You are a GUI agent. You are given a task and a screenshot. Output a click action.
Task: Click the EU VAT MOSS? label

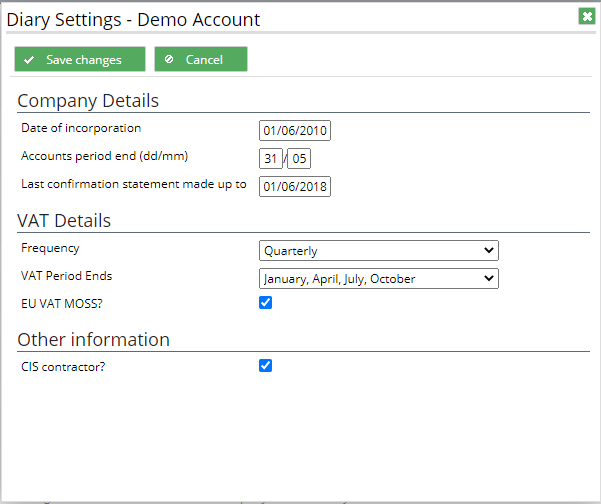click(62, 304)
